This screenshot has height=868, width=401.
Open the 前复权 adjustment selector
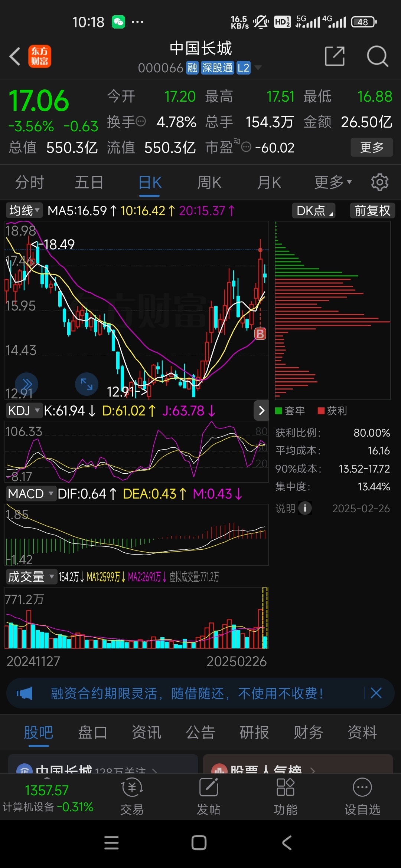point(372,210)
